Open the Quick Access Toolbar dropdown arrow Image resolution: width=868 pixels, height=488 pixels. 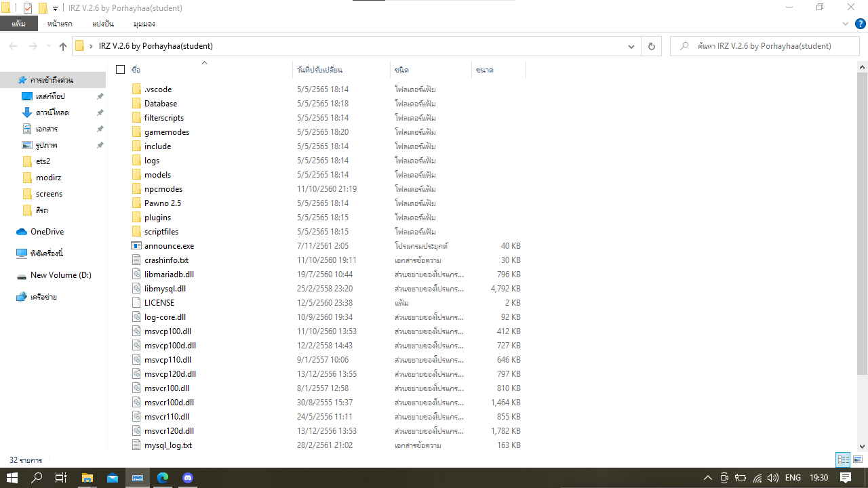tap(55, 9)
